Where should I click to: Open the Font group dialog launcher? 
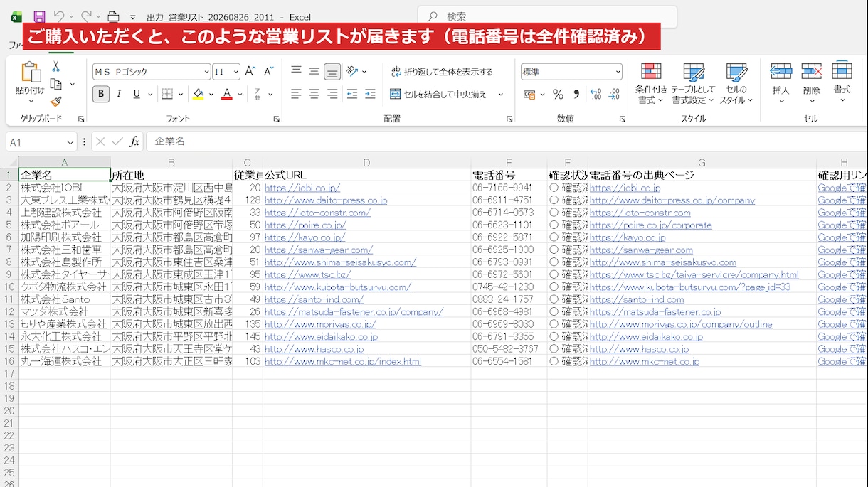(278, 119)
